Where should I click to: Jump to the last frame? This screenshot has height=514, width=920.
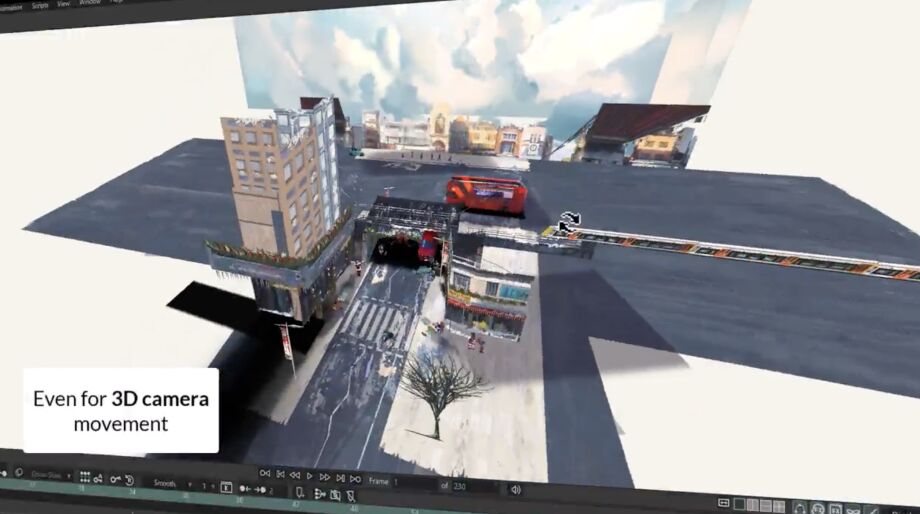point(356,479)
